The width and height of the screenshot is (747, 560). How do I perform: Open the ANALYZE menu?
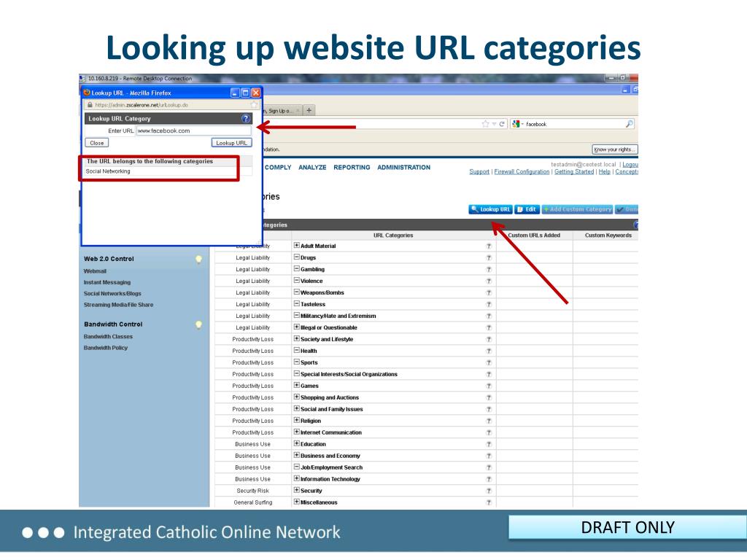(312, 167)
